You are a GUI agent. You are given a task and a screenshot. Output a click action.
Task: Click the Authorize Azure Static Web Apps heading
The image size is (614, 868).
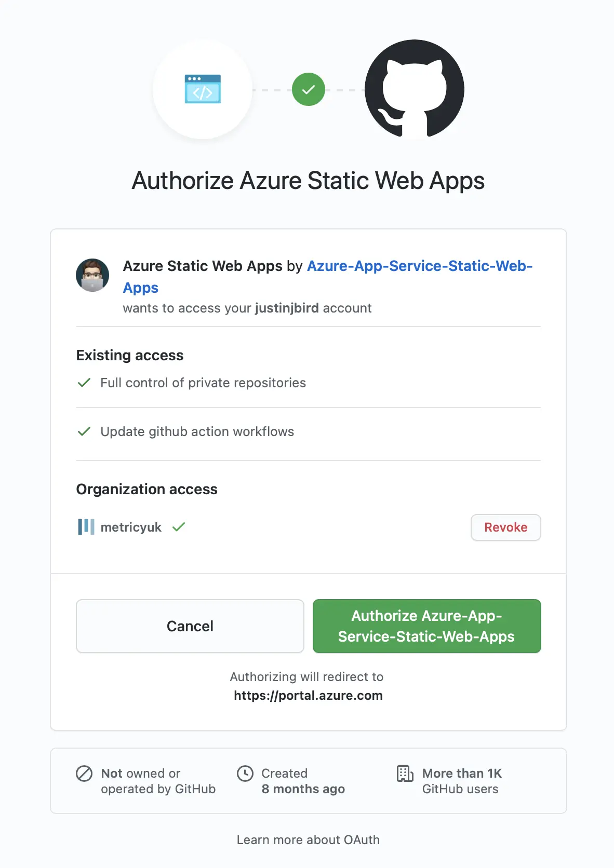(308, 181)
